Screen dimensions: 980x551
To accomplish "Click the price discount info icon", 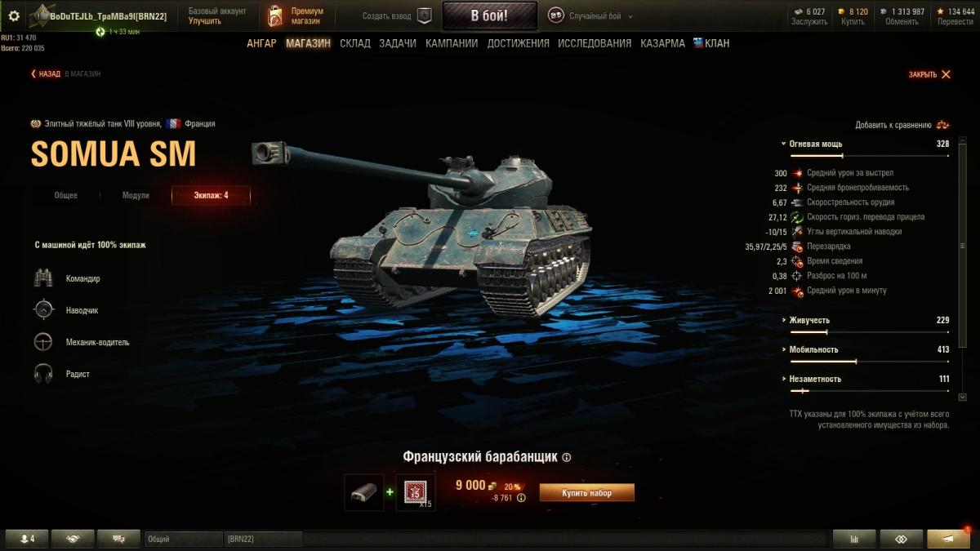I will click(521, 497).
